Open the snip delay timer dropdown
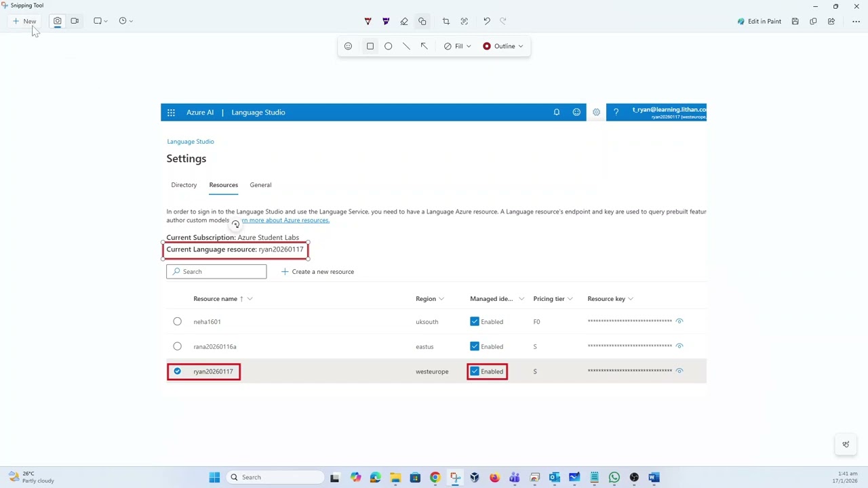This screenshot has width=868, height=488. 125,21
